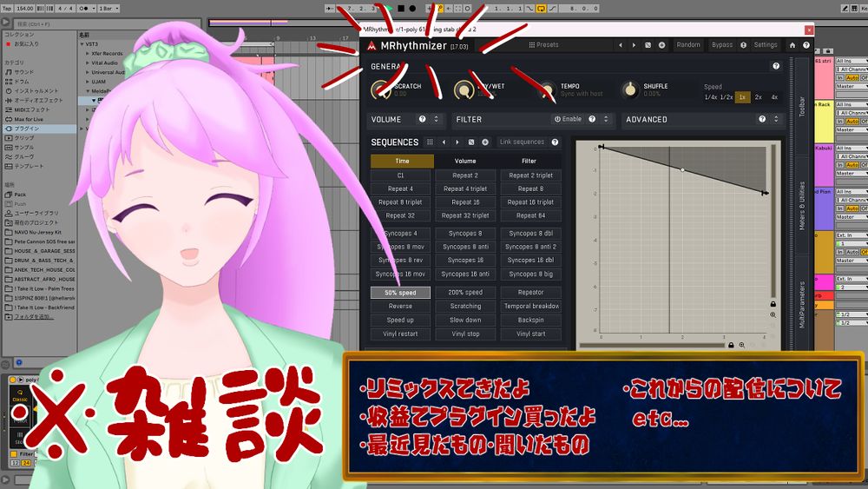The height and width of the screenshot is (489, 868).
Task: Select previous sequence preset arrow
Action: point(444,142)
